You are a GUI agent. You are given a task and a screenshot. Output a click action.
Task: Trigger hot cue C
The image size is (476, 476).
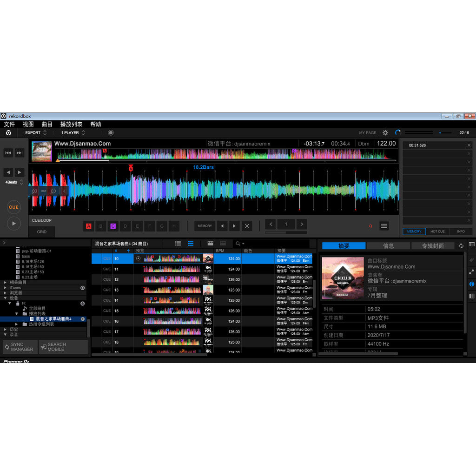click(113, 226)
